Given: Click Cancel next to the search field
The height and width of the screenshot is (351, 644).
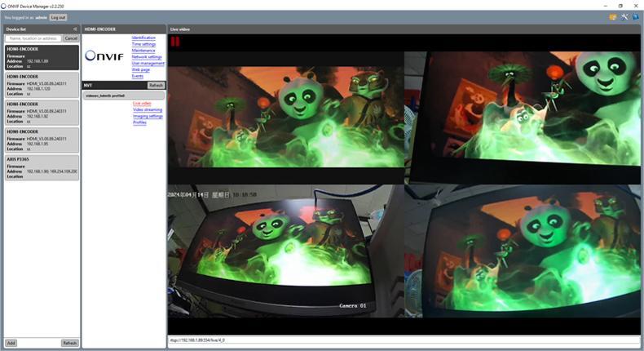Looking at the screenshot, I should click(71, 38).
